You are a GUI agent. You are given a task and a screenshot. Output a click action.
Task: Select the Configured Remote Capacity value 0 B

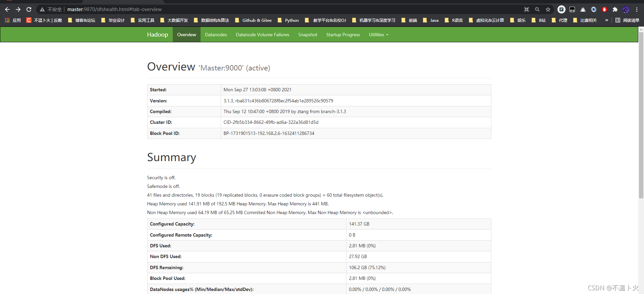(352, 235)
